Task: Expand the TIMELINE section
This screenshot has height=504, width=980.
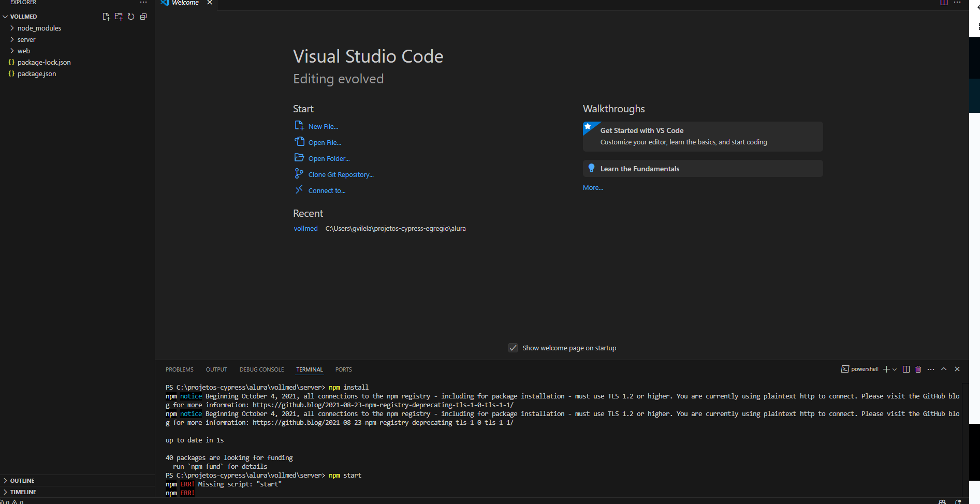Action: [78, 492]
